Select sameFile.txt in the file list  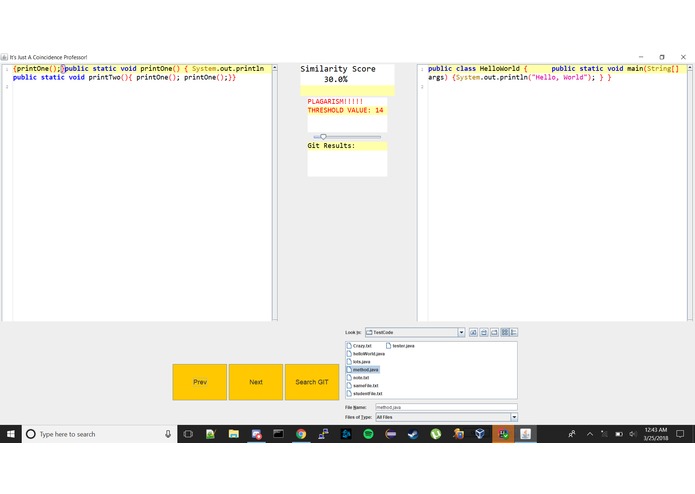click(x=363, y=385)
